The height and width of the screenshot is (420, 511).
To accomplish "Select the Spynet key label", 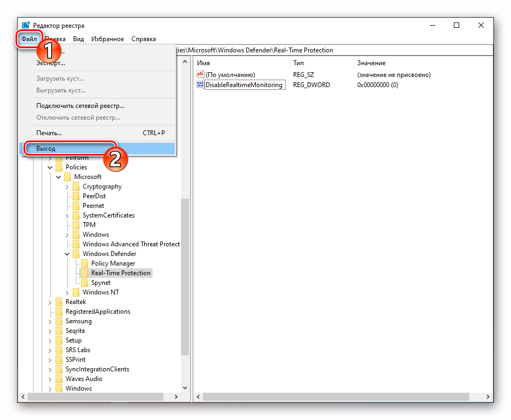I will tap(101, 283).
